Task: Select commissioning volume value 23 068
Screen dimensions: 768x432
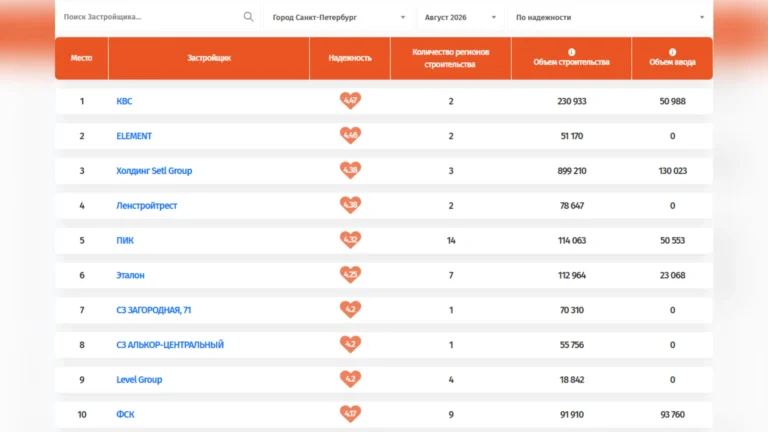Action: click(672, 275)
